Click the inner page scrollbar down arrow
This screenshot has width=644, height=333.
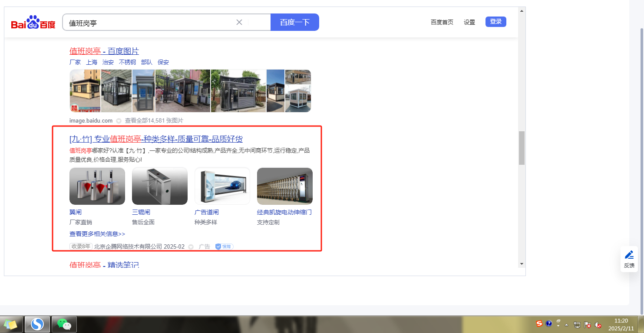click(x=522, y=264)
